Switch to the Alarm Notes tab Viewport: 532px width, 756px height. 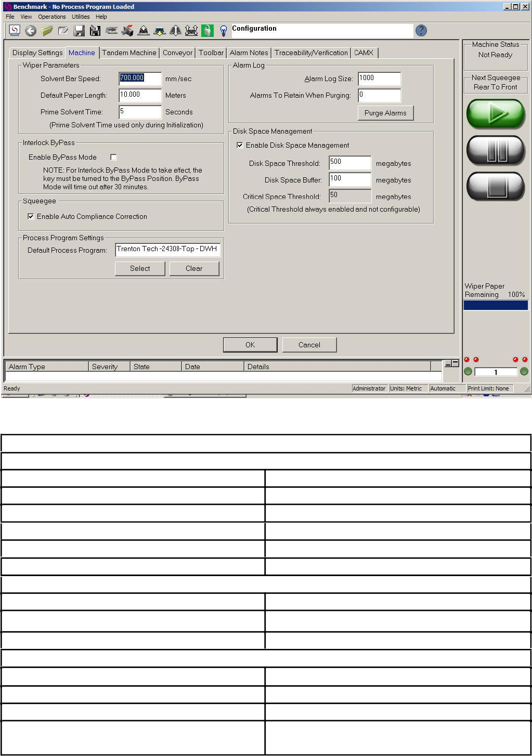tap(249, 53)
